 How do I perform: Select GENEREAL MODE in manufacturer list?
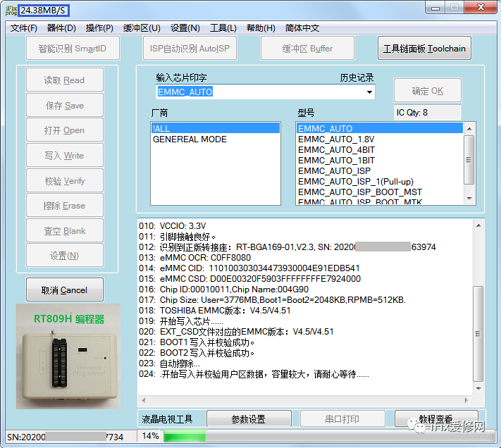point(215,139)
